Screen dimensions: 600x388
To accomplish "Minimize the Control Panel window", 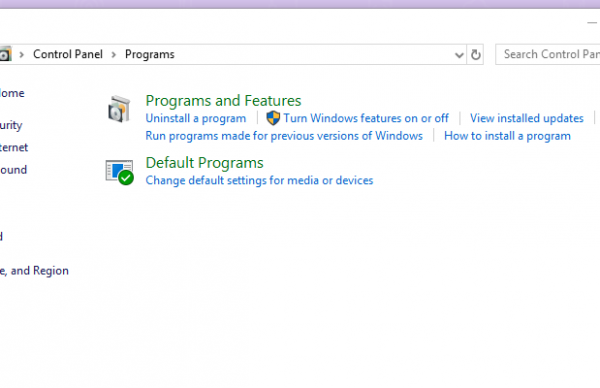I will [x=592, y=23].
